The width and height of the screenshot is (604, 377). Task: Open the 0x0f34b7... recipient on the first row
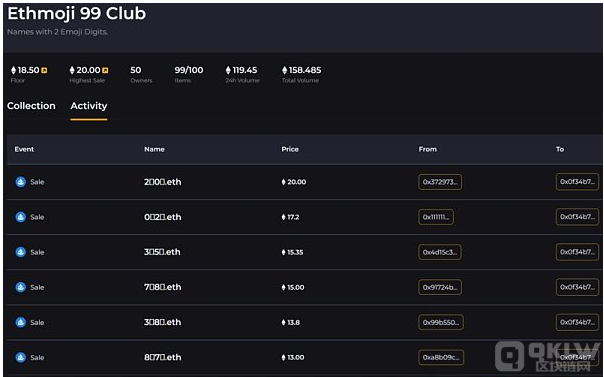pyautogui.click(x=577, y=182)
